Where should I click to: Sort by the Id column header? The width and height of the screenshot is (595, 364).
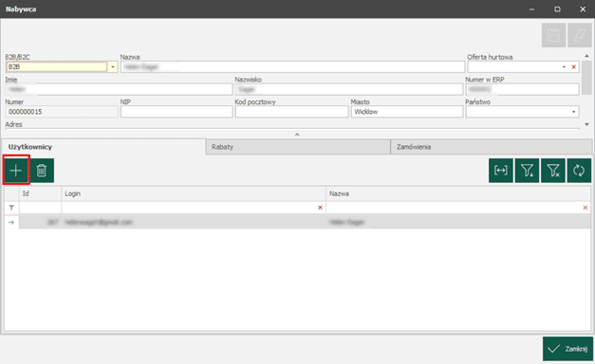point(40,193)
